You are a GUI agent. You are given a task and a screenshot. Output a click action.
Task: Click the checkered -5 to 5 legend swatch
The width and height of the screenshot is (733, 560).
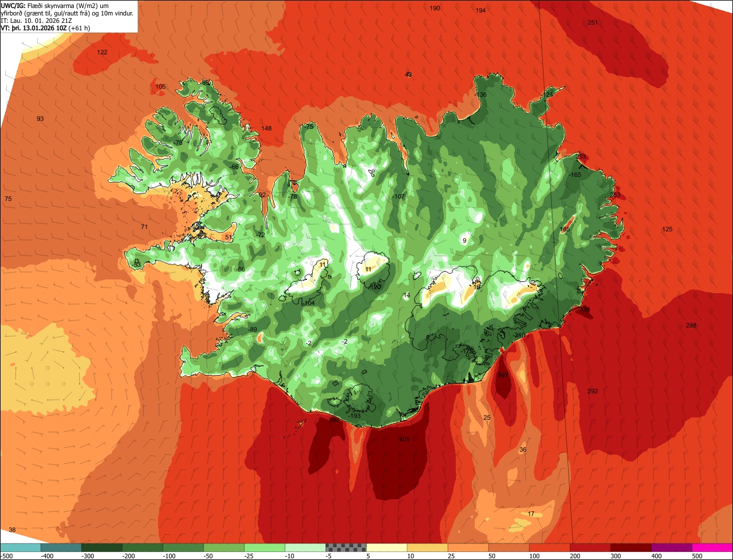(x=346, y=547)
